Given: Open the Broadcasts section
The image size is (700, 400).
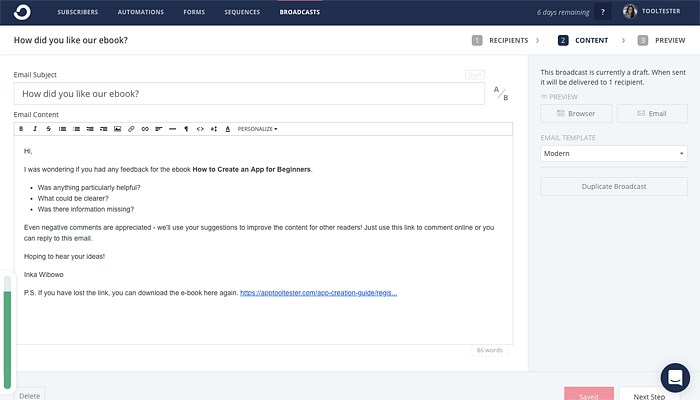Looking at the screenshot, I should tap(300, 12).
